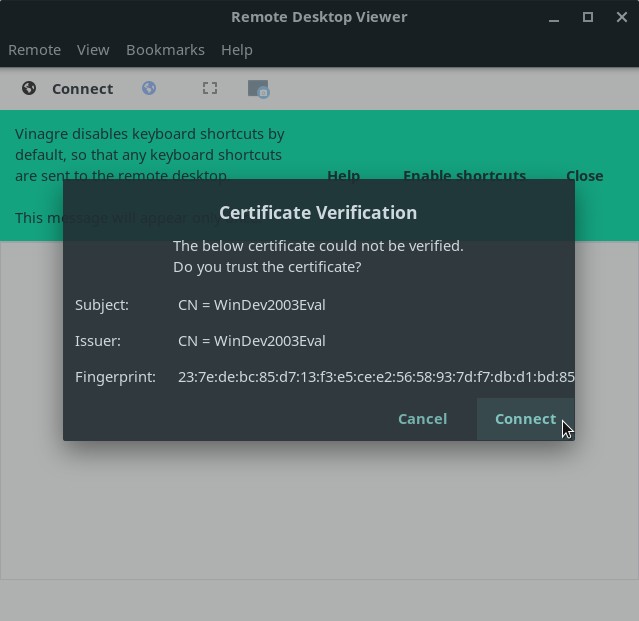Open the Bookmarks menu
639x621 pixels.
coord(165,49)
